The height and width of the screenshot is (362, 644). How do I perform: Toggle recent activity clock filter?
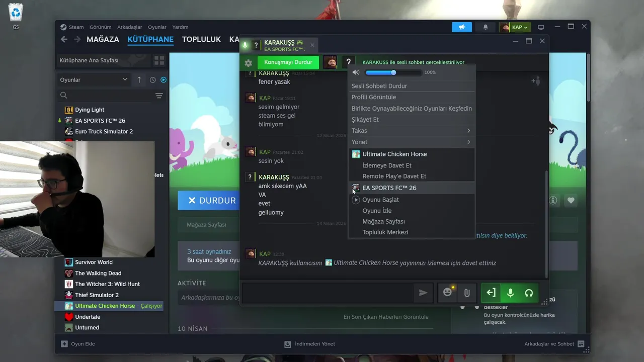coord(153,80)
